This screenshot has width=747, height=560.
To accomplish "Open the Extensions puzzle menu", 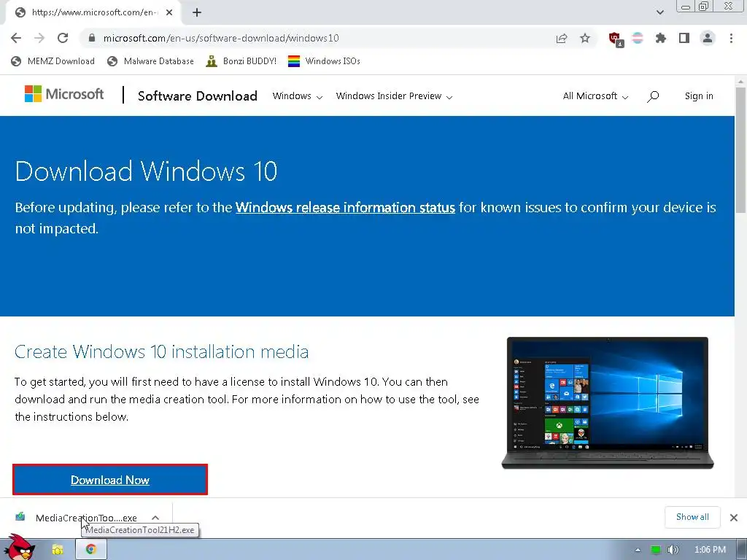I will [661, 38].
